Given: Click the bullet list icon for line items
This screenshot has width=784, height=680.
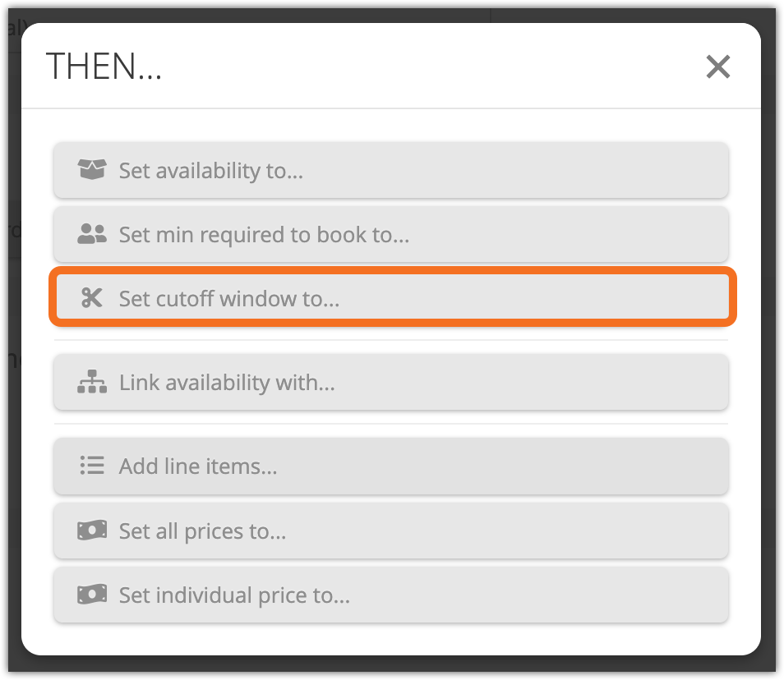Looking at the screenshot, I should click(x=92, y=465).
